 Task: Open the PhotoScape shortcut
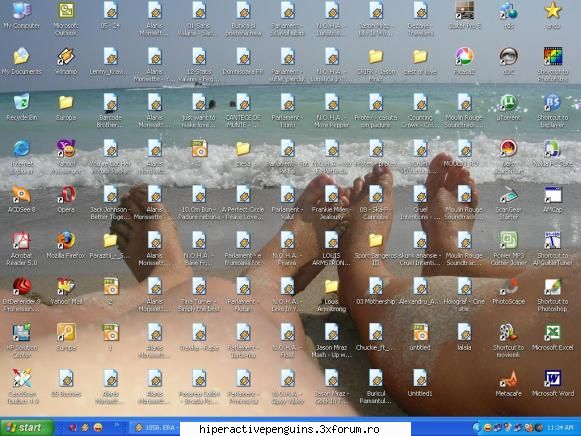tap(509, 291)
